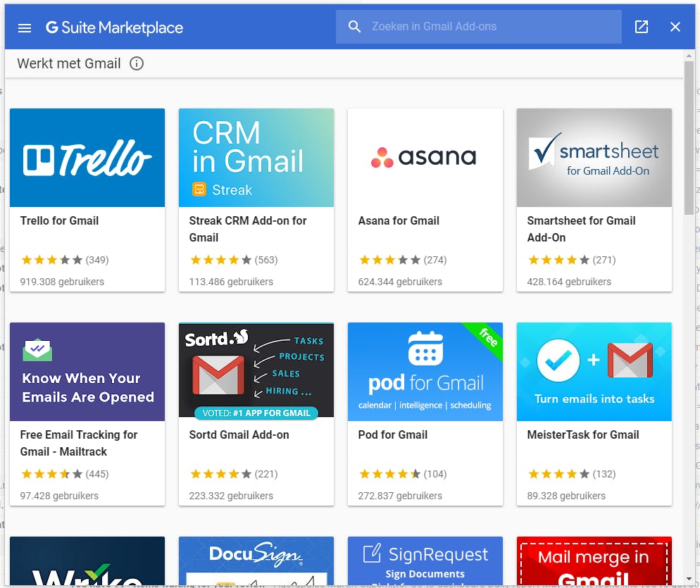Click the scrollbar down arrow
Viewport: 700px width, 588px height.
pos(689,579)
